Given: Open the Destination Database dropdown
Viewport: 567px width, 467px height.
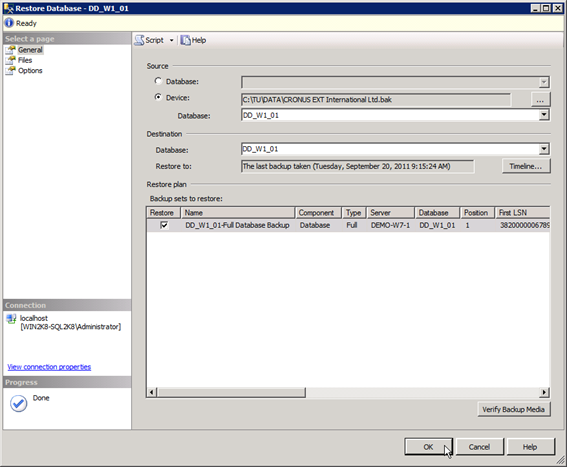Looking at the screenshot, I should [x=544, y=149].
